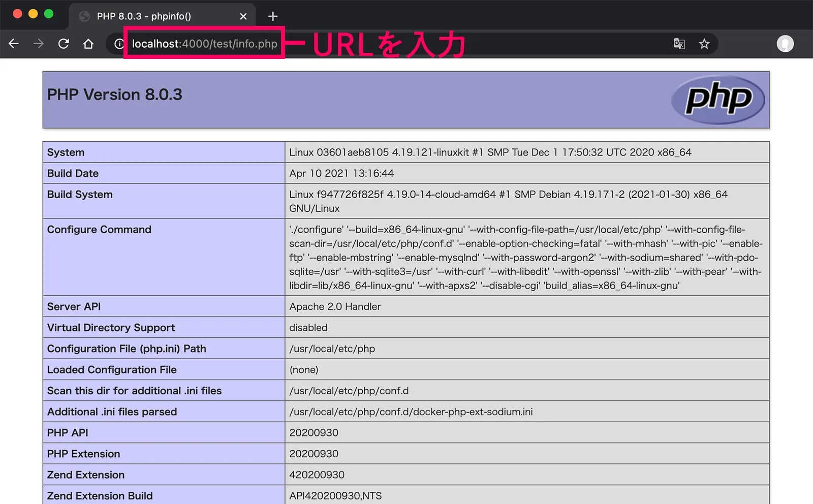Go to the browser home page
The height and width of the screenshot is (504, 813).
pyautogui.click(x=88, y=44)
